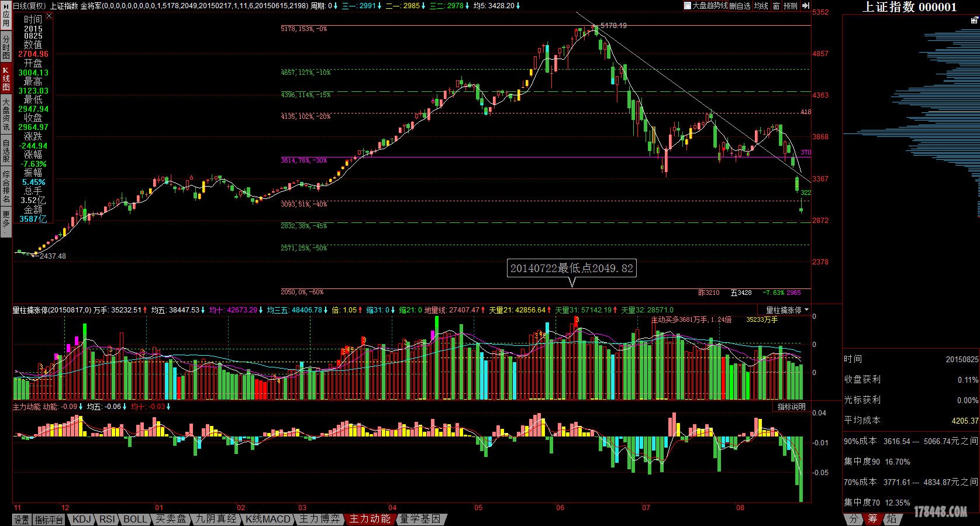
Task: Select 主力动能 indicator tab
Action: [370, 520]
